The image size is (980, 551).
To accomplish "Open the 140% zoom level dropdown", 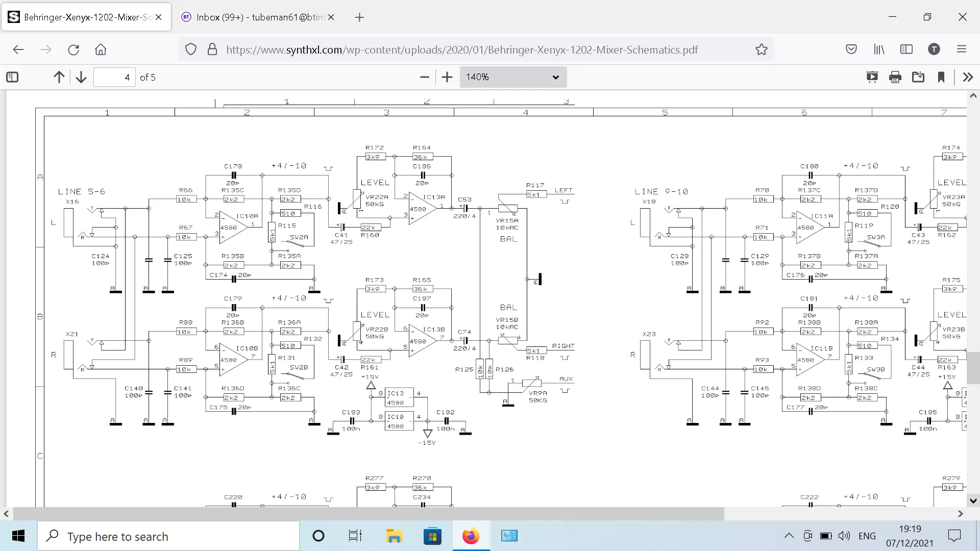I will click(x=513, y=77).
